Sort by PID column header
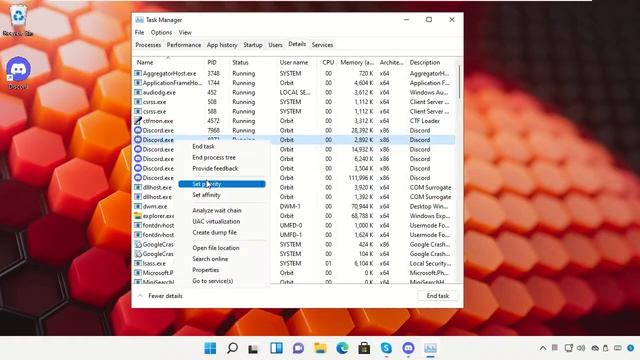 tap(216, 62)
